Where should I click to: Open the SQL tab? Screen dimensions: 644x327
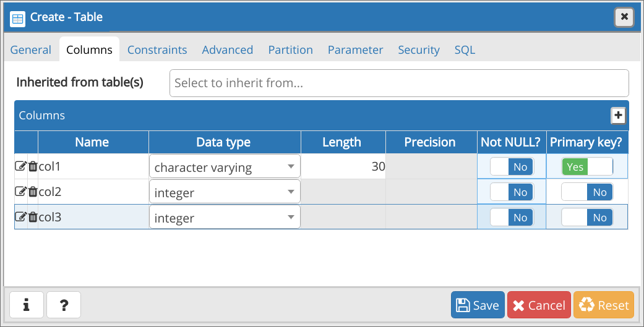pos(465,50)
